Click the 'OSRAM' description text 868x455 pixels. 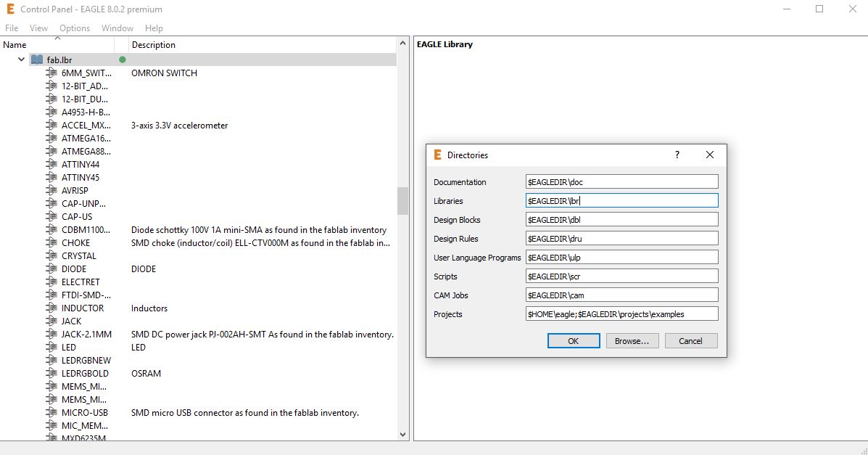(x=146, y=374)
